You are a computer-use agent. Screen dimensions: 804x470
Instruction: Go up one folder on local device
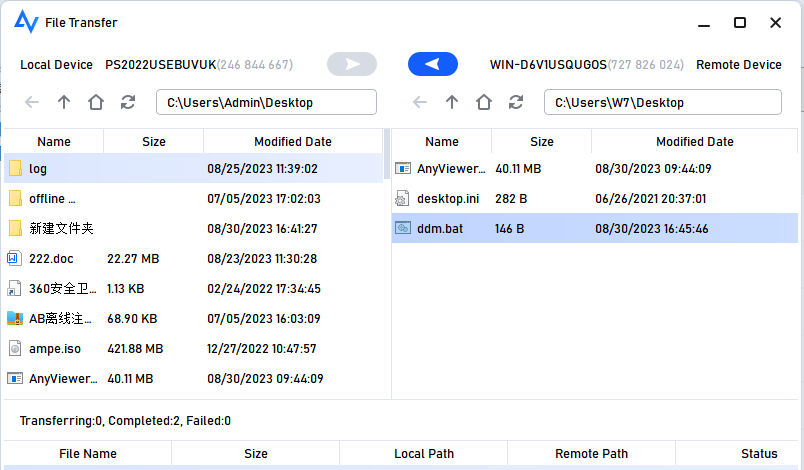point(64,102)
